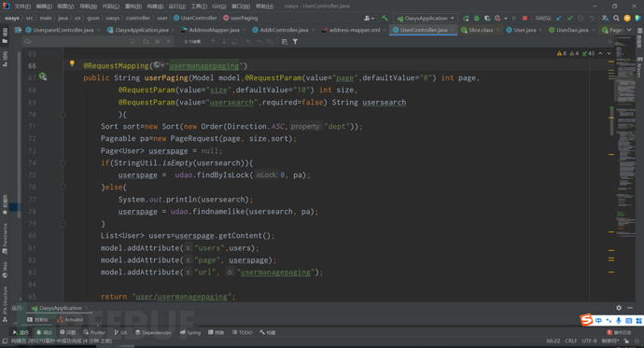The image size is (644, 348).
Task: Open the Dependencies tool window
Action: (153, 333)
